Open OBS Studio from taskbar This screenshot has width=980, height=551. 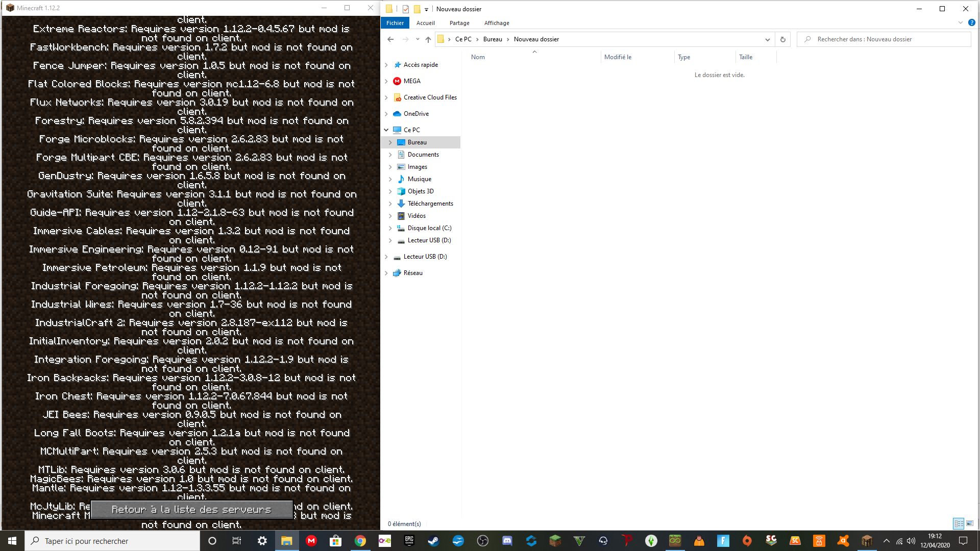482,541
